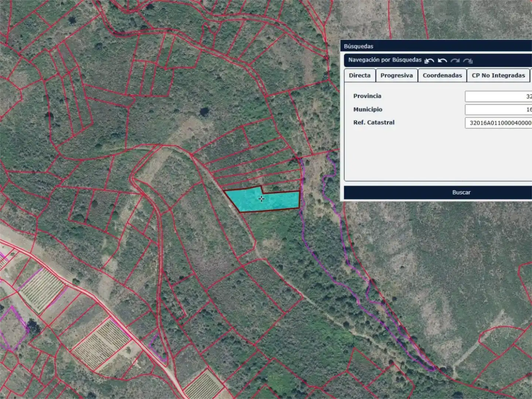Click the Búsquedas panel title bar
Image resolution: width=532 pixels, height=399 pixels.
click(x=436, y=46)
